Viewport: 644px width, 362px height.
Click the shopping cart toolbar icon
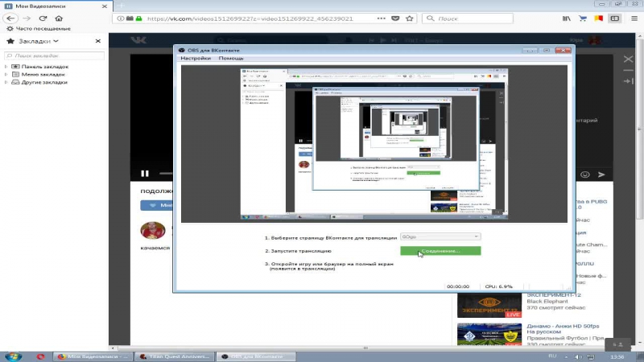[x=582, y=19]
